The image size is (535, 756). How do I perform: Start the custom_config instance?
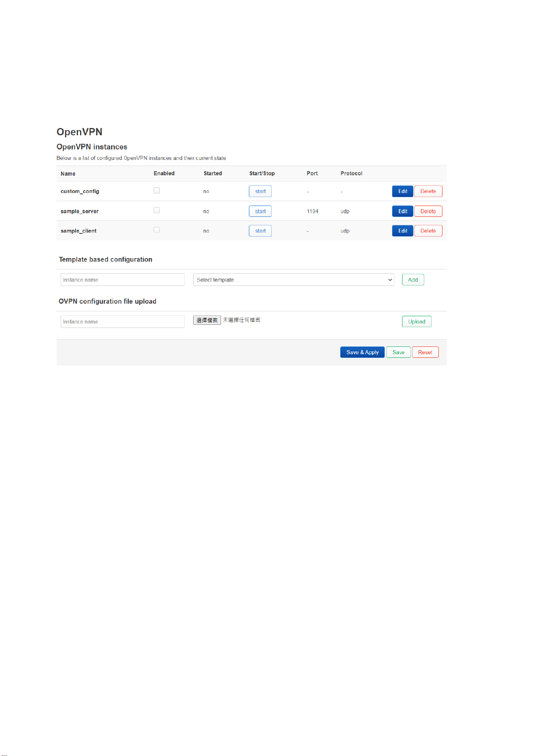click(x=260, y=191)
